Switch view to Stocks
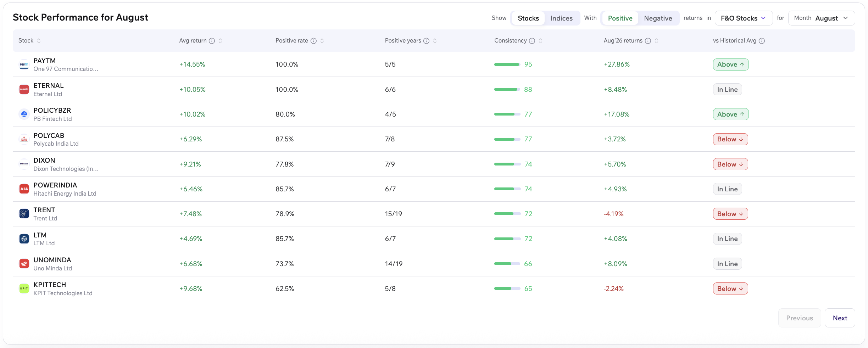This screenshot has width=868, height=348. point(528,18)
